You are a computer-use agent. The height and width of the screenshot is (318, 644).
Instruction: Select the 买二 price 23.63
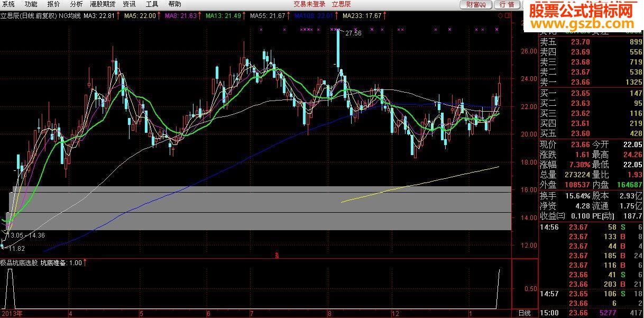(x=581, y=103)
